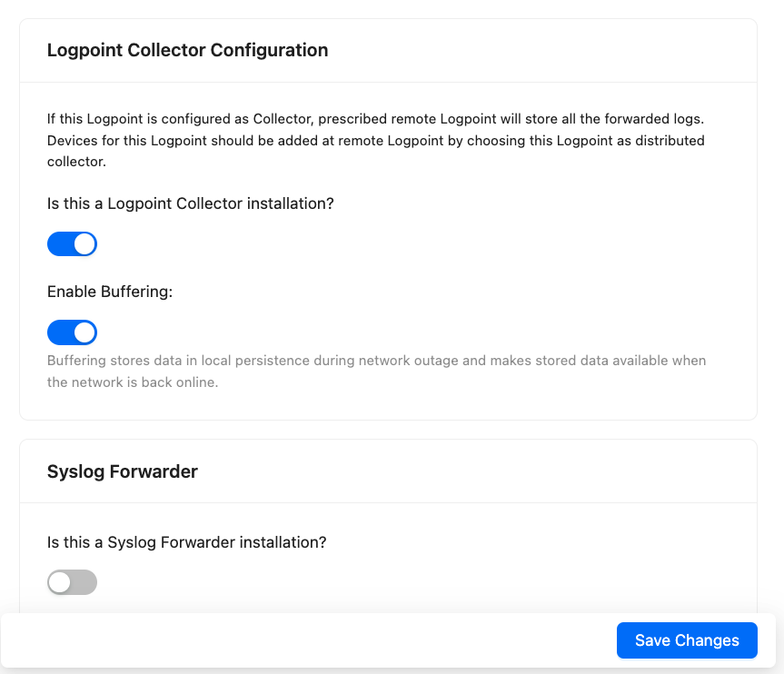Click the Collector configuration description paragraph

[376, 141]
